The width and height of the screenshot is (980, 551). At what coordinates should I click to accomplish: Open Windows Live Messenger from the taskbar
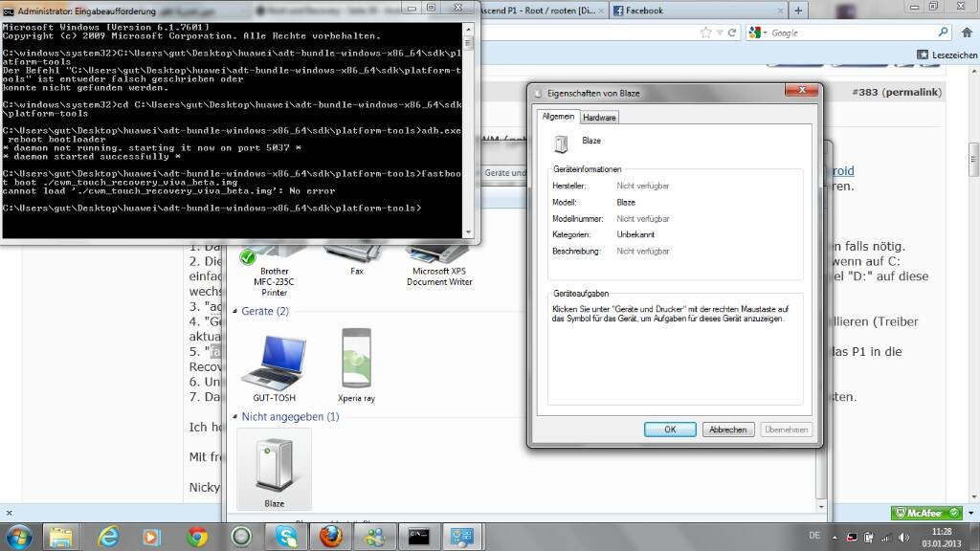tap(375, 538)
